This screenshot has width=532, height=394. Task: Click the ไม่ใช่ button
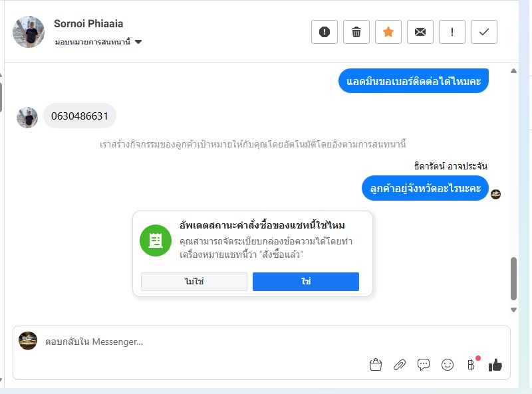[194, 282]
